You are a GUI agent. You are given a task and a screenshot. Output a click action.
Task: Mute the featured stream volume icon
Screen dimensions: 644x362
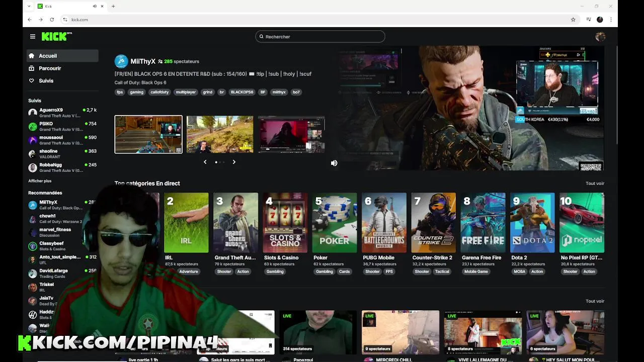point(334,163)
